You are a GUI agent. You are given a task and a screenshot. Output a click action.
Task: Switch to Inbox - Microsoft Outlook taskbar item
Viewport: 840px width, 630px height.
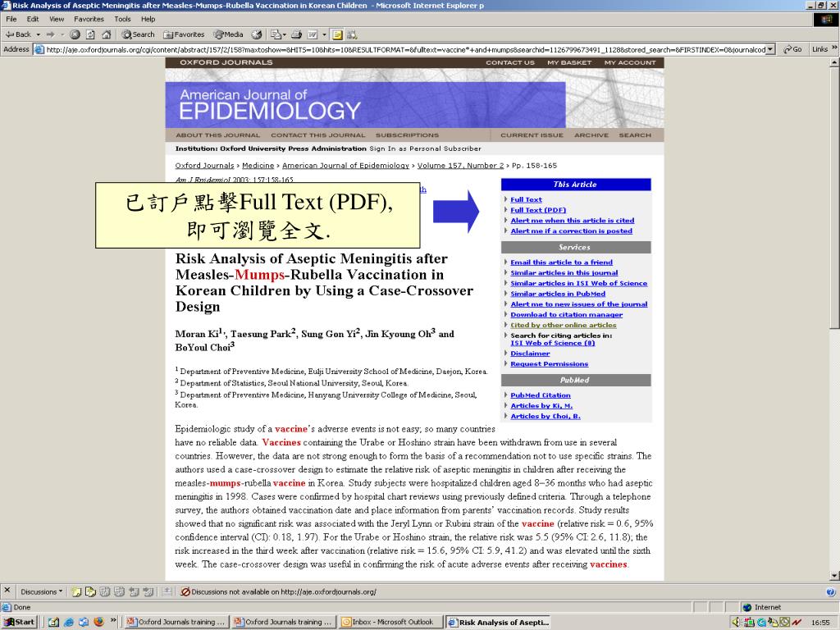(391, 622)
